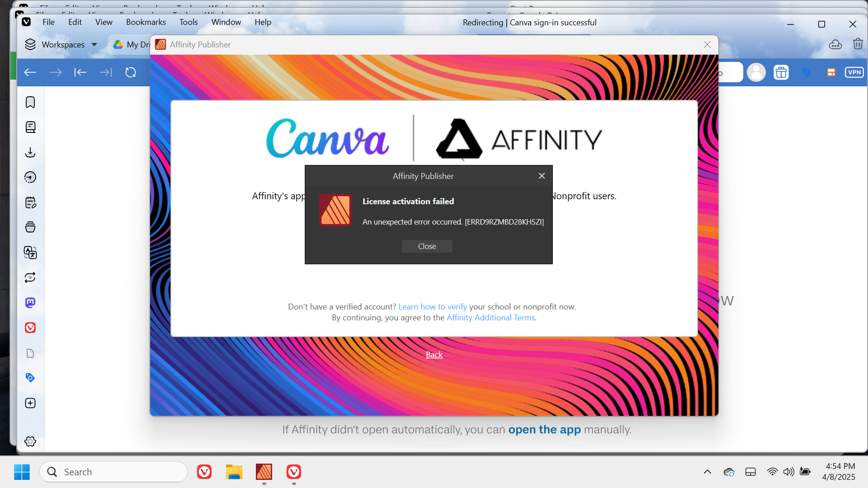Open the blue tag web panel
This screenshot has width=868, height=488.
tap(30, 378)
